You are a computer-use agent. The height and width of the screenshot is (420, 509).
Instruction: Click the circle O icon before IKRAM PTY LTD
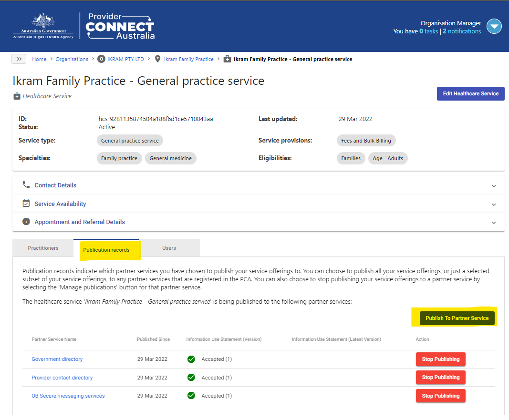pyautogui.click(x=101, y=59)
